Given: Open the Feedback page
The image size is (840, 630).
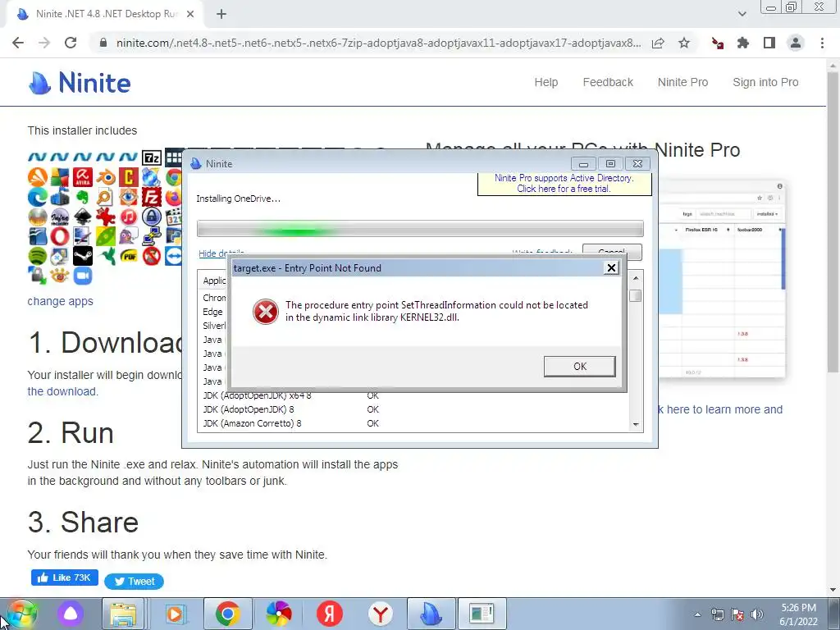Looking at the screenshot, I should [x=608, y=82].
